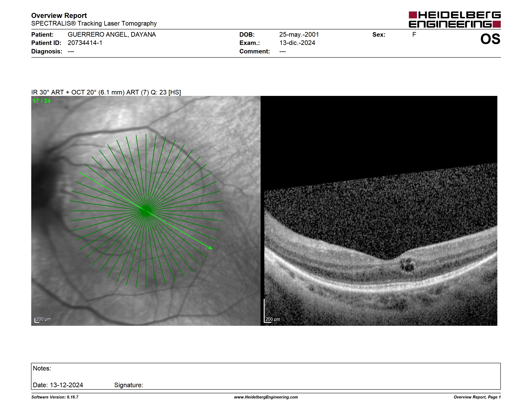Screen dimensions: 532x411
Task: Click the 'Overview Report' title
Action: (x=59, y=16)
